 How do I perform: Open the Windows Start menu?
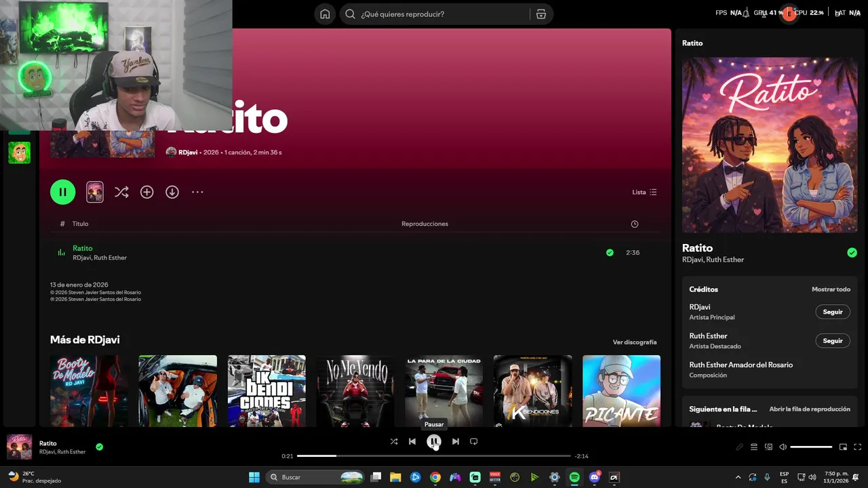point(254,477)
